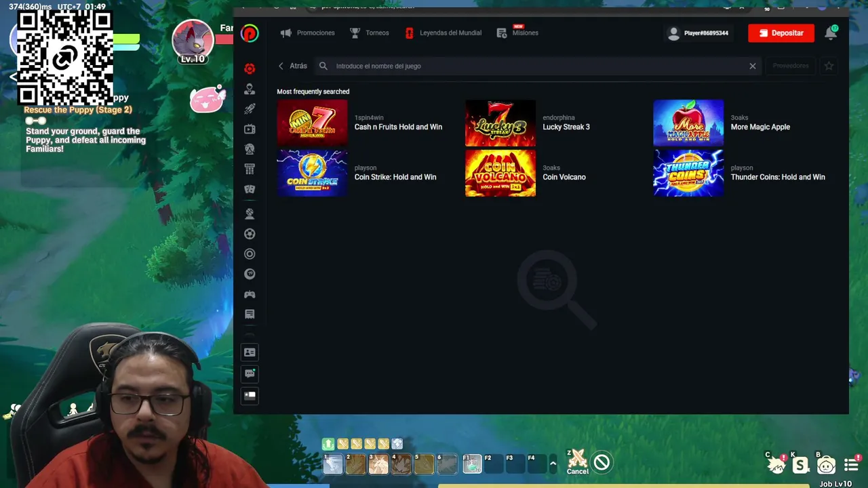The image size is (868, 488).
Task: Click the game name search input
Action: click(x=539, y=66)
